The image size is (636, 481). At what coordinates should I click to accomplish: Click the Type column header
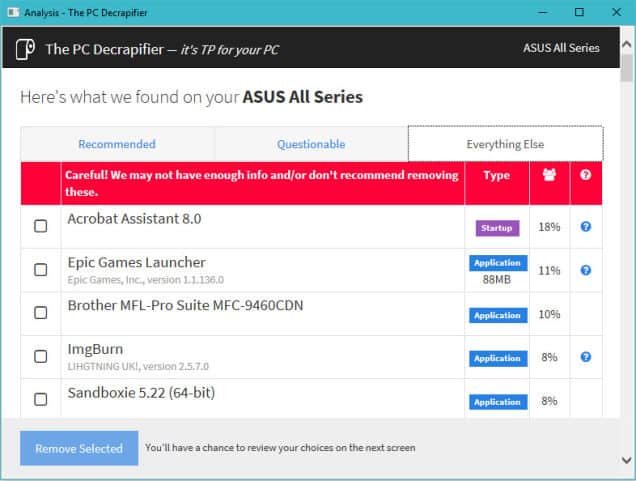tap(496, 175)
